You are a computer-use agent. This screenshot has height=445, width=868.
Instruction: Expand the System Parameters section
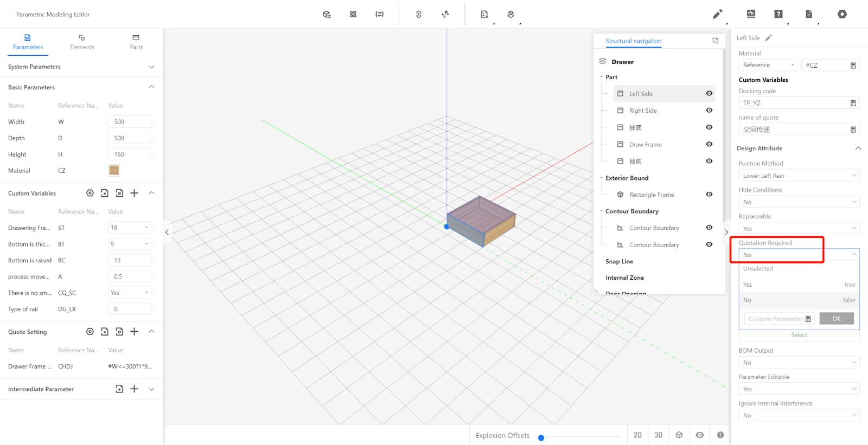coord(151,67)
